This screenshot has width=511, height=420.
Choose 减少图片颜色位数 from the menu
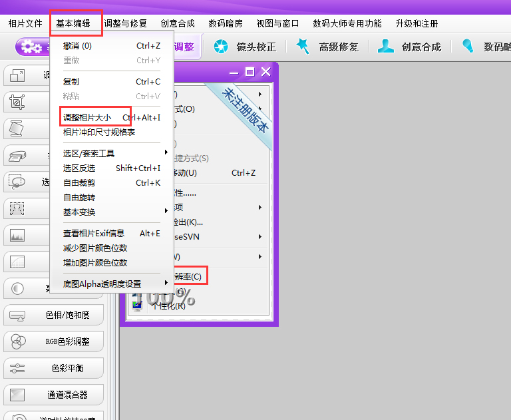112,248
